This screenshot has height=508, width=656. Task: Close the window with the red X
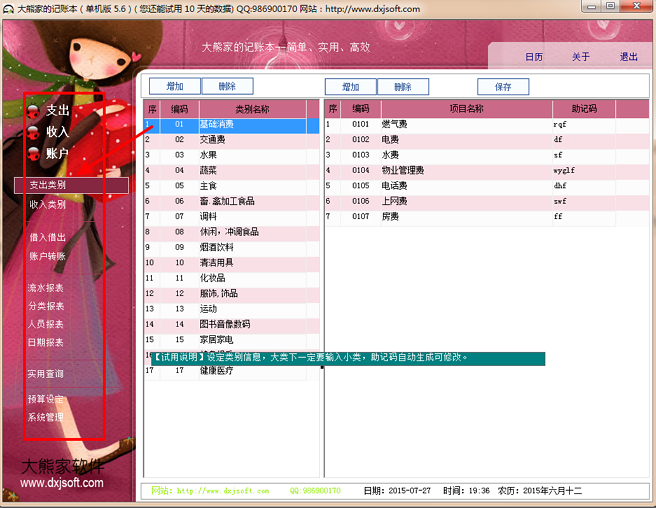[636, 6]
